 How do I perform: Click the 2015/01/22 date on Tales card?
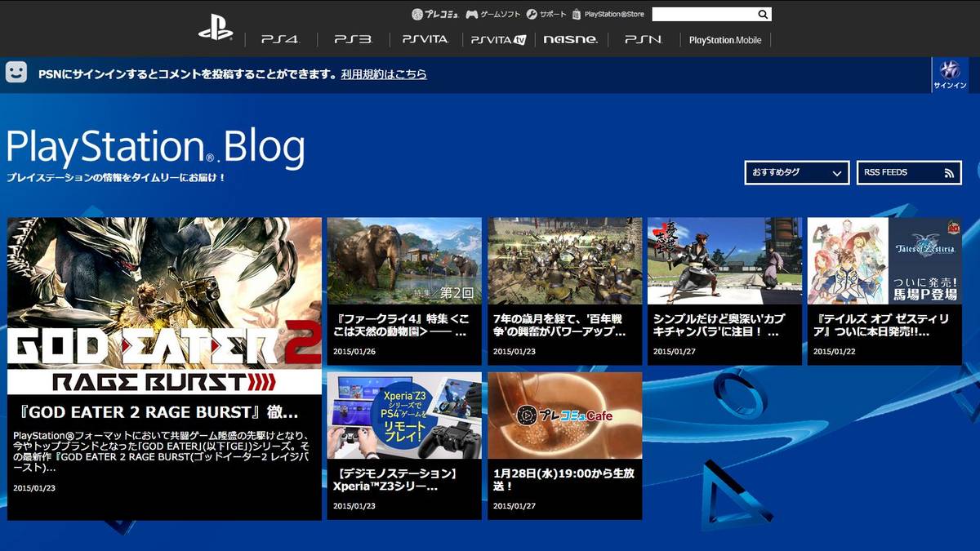[835, 351]
